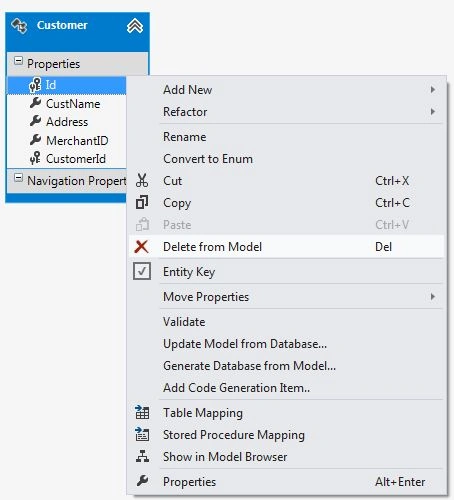This screenshot has height=500, width=454.
Task: Collapse the Properties section of Customer
Action: [18, 61]
